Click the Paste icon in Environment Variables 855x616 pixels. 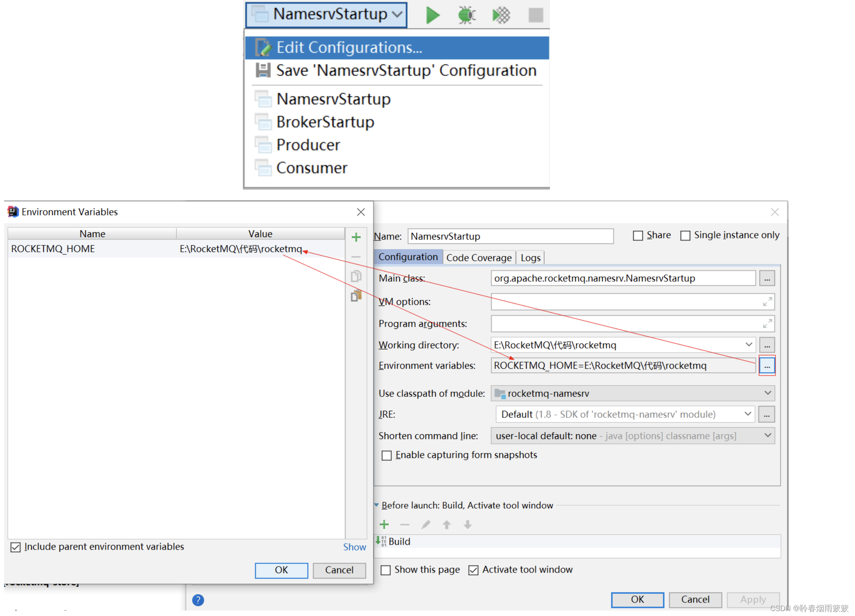[356, 296]
